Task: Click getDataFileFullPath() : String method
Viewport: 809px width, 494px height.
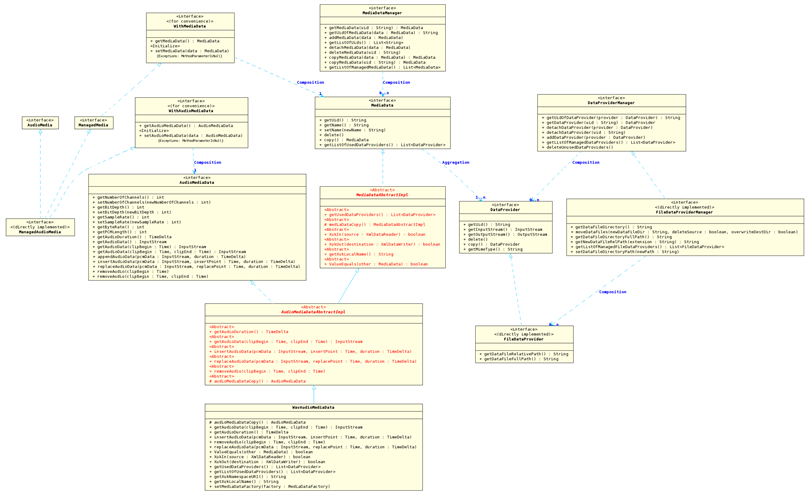Action: tap(519, 359)
